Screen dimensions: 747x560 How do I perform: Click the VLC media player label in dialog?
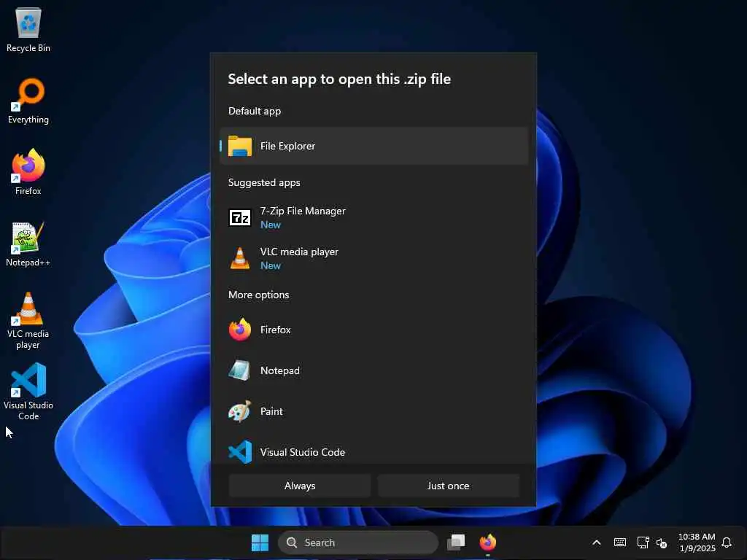[299, 252]
